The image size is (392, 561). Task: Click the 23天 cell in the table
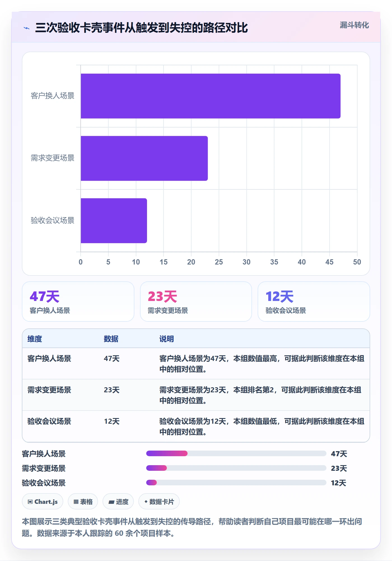click(112, 390)
